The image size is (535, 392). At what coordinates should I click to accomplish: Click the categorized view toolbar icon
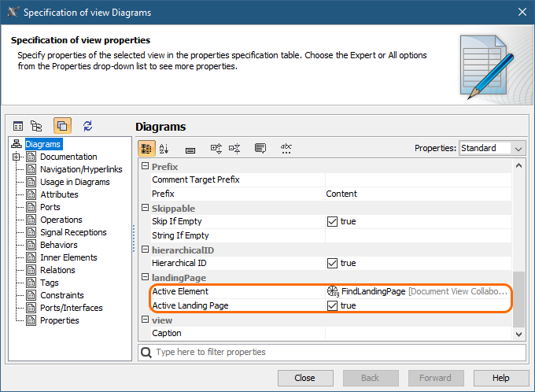(147, 148)
